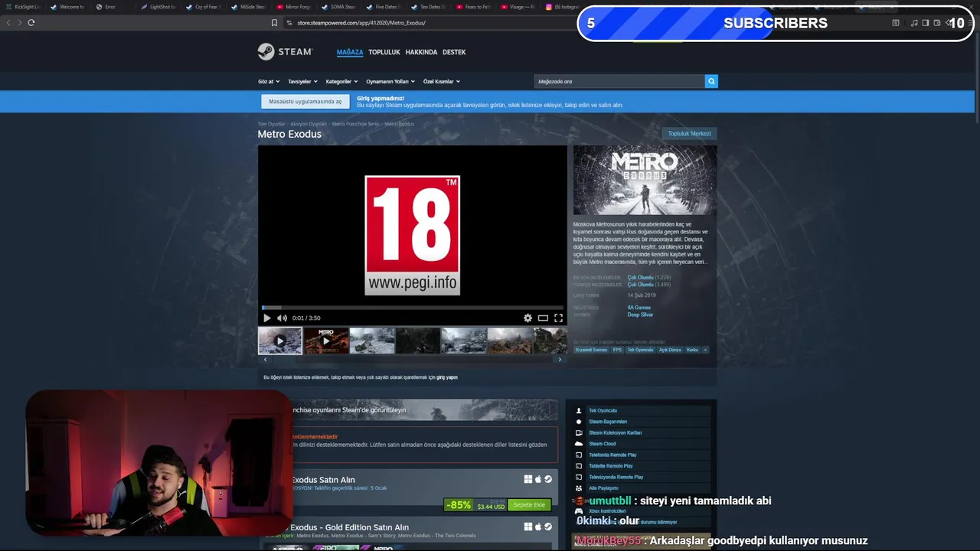Switch to the Mirror Forge YouTube tab

point(295,7)
